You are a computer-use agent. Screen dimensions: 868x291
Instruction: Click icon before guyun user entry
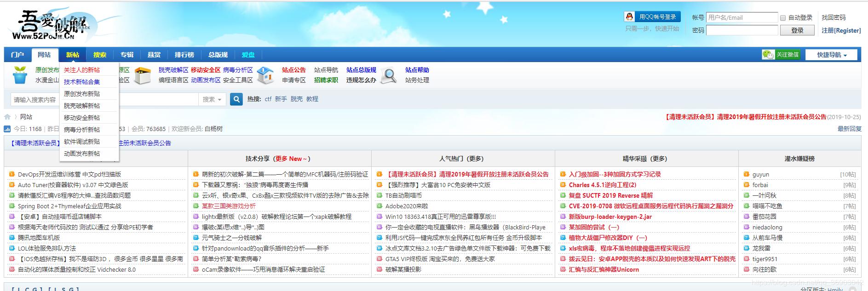point(747,174)
